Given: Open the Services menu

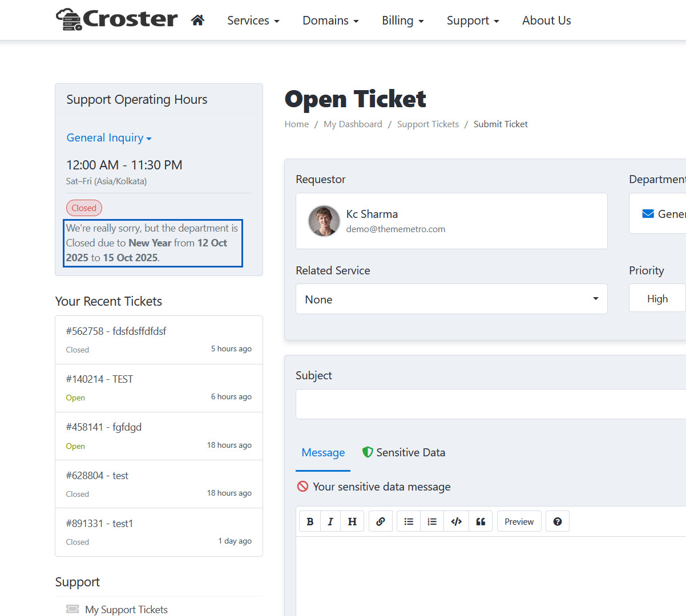Looking at the screenshot, I should click(x=253, y=21).
